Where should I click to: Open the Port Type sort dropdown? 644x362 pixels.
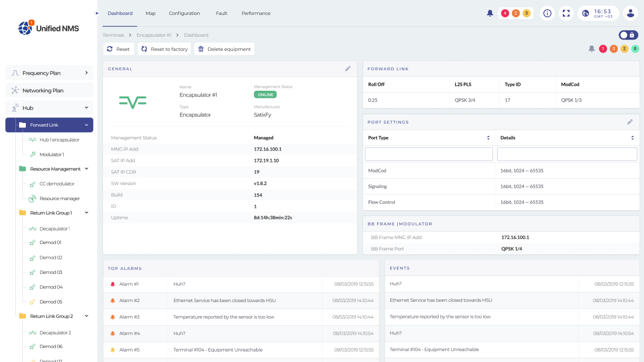488,137
